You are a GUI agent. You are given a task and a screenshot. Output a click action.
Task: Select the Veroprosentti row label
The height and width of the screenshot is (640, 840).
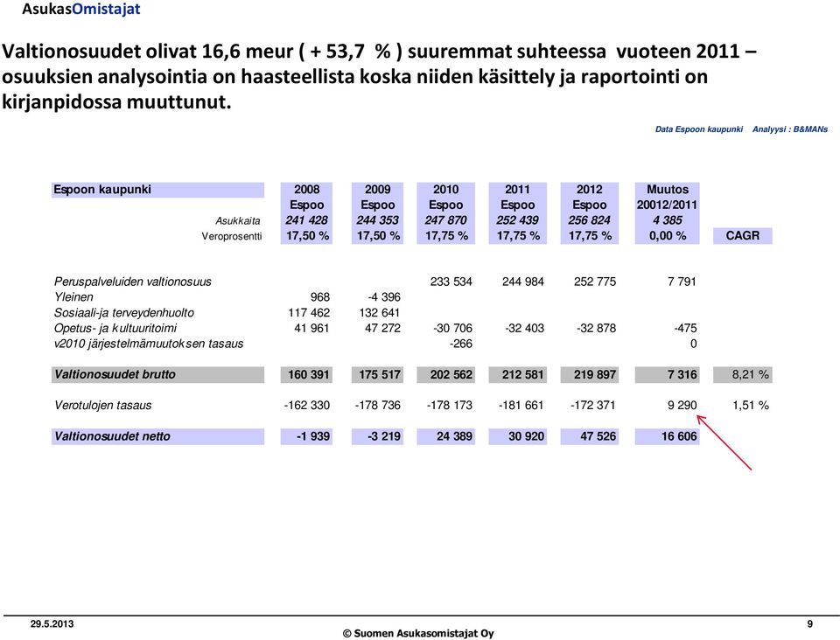point(231,237)
